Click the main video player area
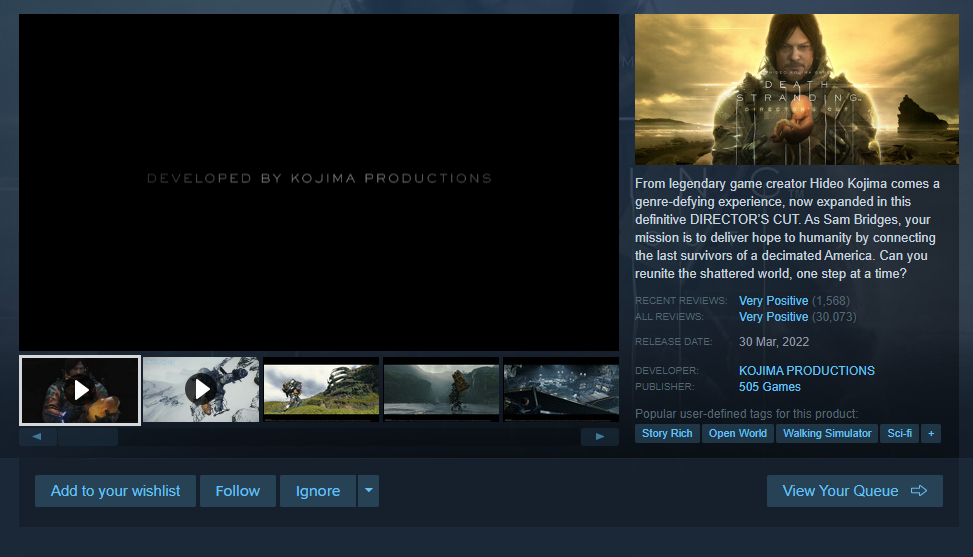The width and height of the screenshot is (973, 557). tap(319, 182)
